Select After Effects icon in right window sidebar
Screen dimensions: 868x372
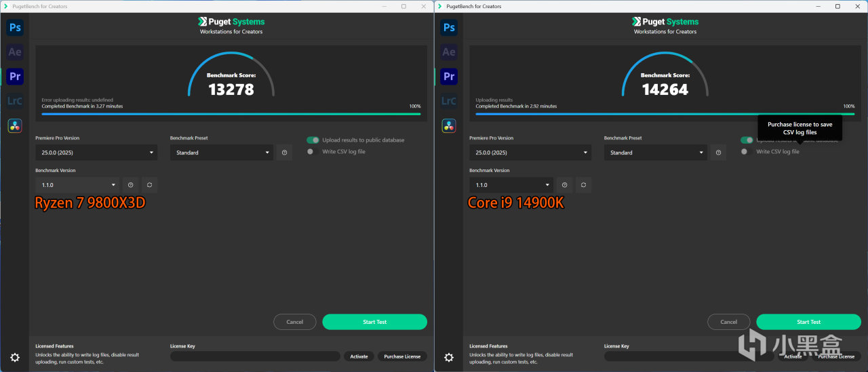coord(449,51)
